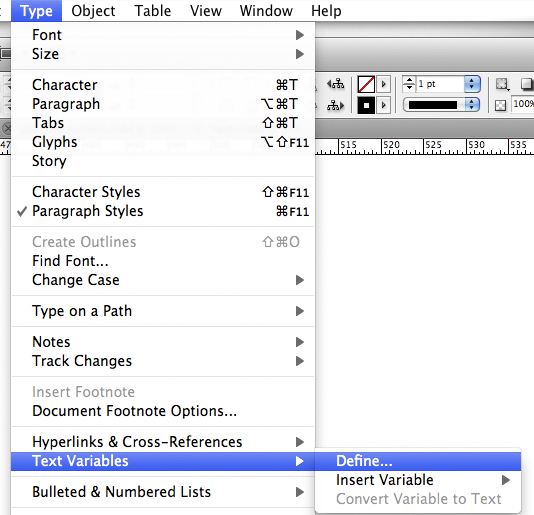Toggle the Paragraph Styles panel checkmark
This screenshot has height=515, width=534.
[x=163, y=211]
